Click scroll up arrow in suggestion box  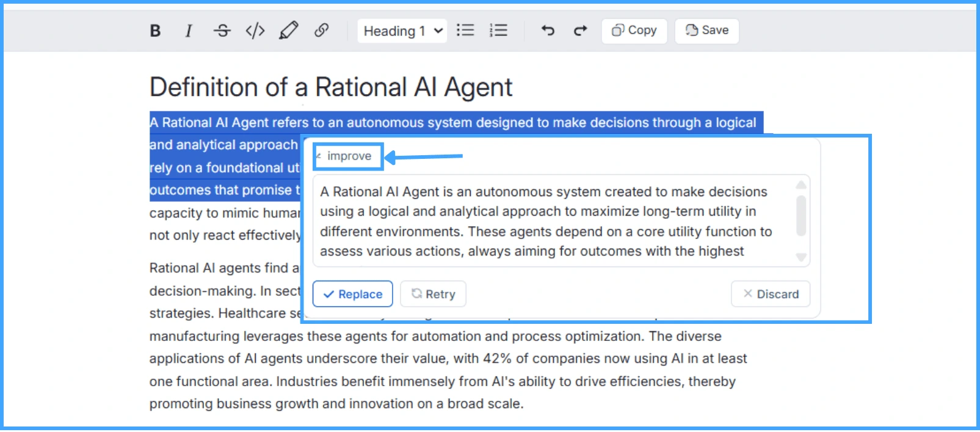pyautogui.click(x=801, y=185)
